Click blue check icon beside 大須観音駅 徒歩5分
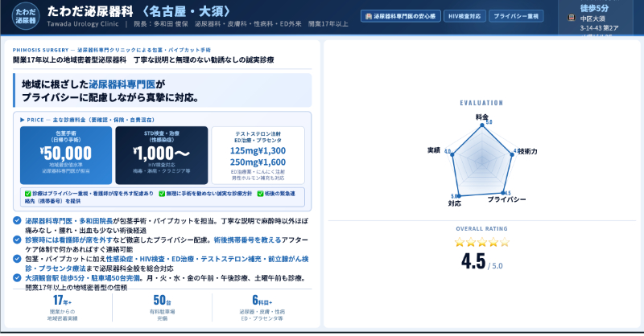 click(18, 277)
